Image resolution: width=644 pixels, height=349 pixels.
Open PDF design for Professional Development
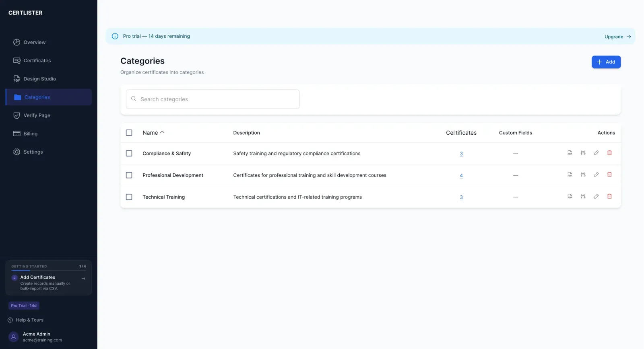pyautogui.click(x=570, y=174)
